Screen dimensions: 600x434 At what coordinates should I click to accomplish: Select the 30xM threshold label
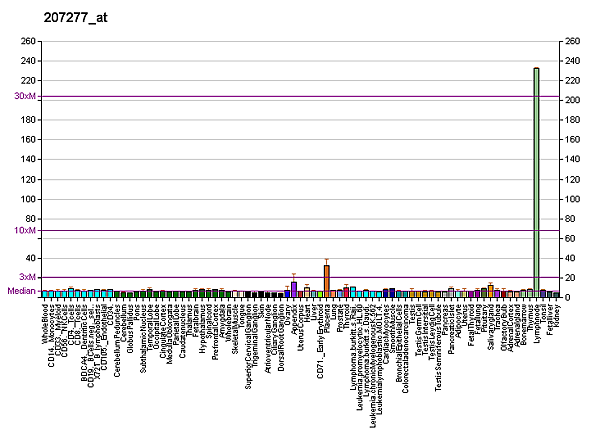[25, 96]
